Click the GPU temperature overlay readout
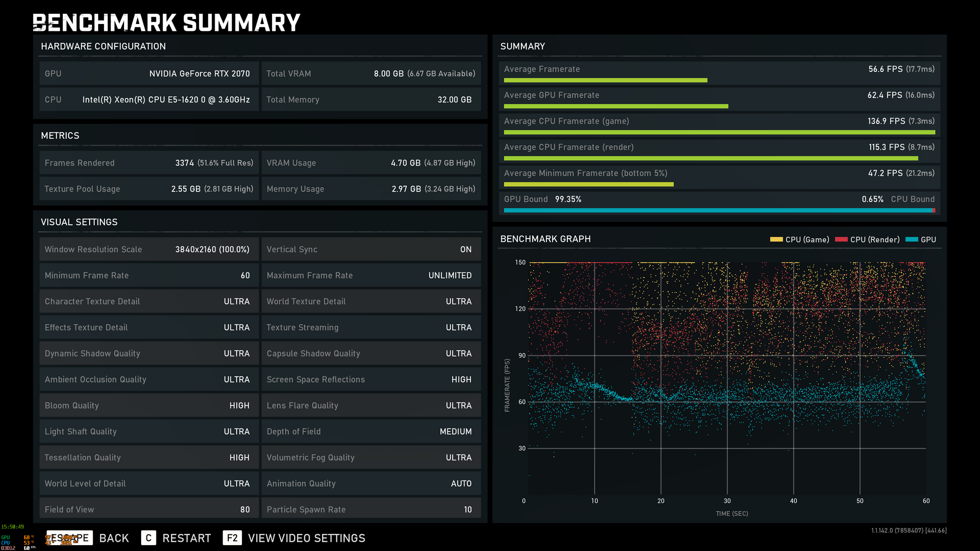980x551 pixels. click(x=28, y=537)
